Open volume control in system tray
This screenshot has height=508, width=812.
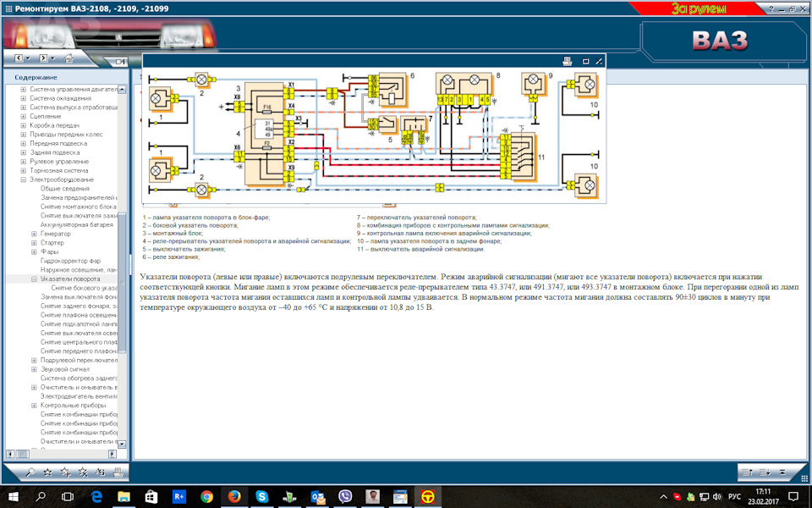717,497
